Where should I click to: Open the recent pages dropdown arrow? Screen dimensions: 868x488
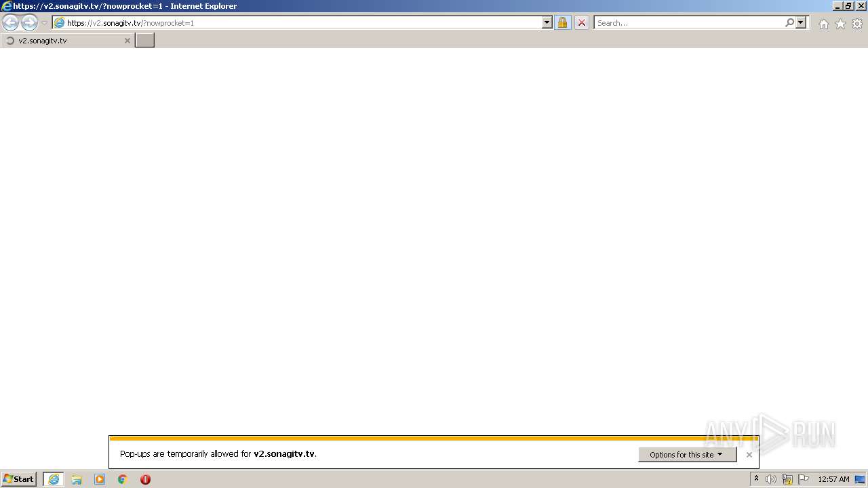click(45, 23)
